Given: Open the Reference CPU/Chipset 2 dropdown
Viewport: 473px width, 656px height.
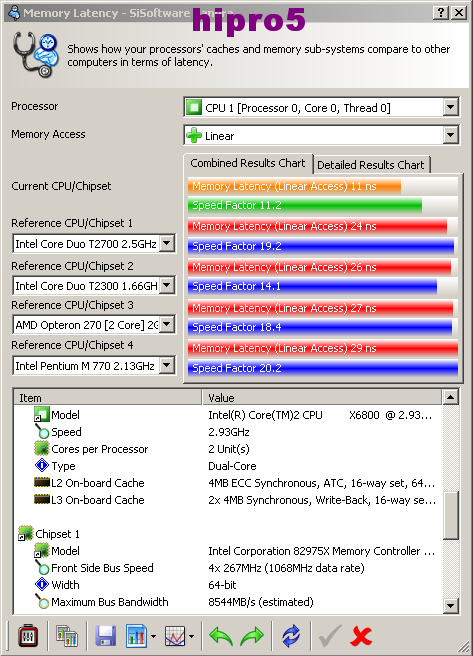Looking at the screenshot, I should 167,285.
